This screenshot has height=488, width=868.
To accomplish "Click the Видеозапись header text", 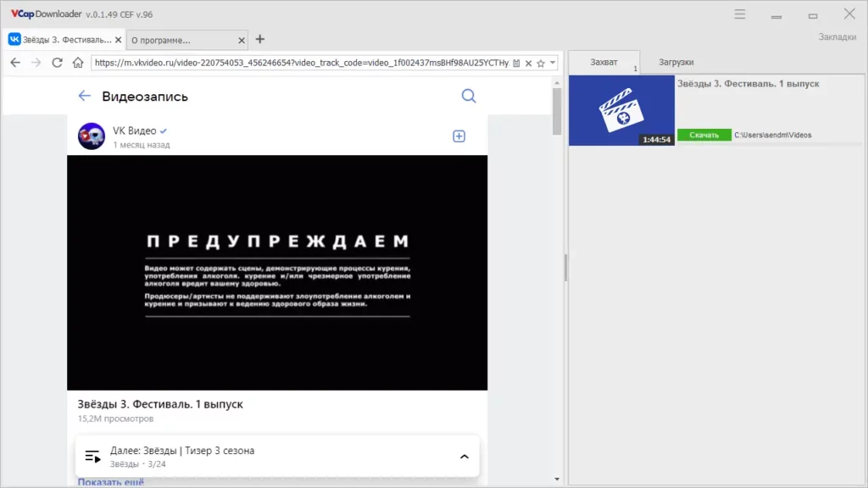I will (145, 97).
